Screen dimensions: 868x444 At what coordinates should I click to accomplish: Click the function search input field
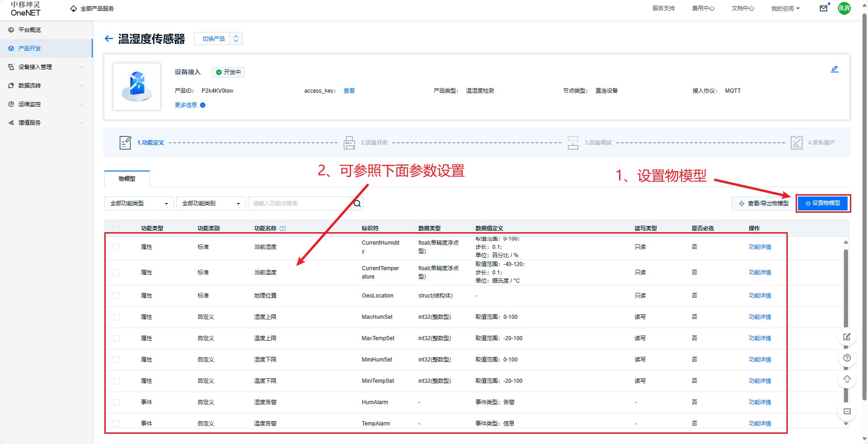coord(299,203)
